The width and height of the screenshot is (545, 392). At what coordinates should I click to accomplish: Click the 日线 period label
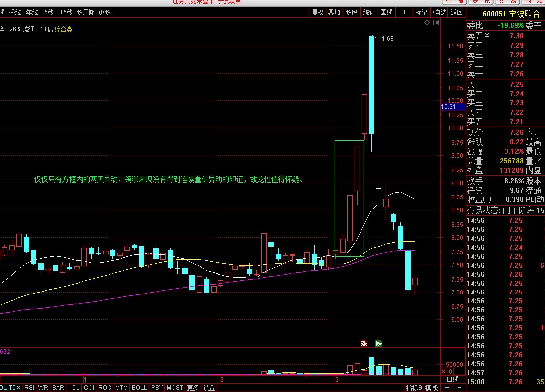pos(452,379)
